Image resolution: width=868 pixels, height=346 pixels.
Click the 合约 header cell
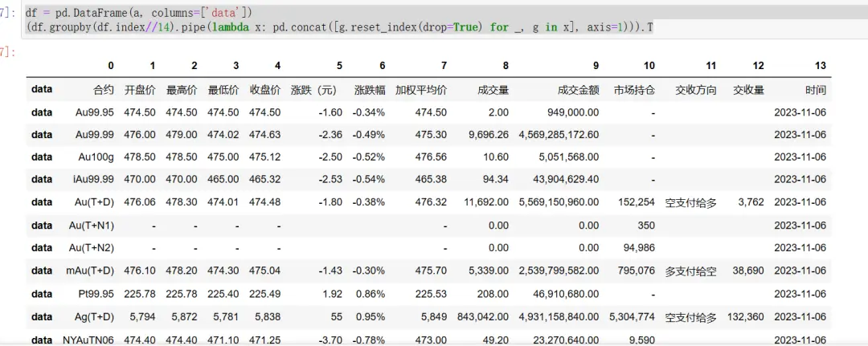103,90
